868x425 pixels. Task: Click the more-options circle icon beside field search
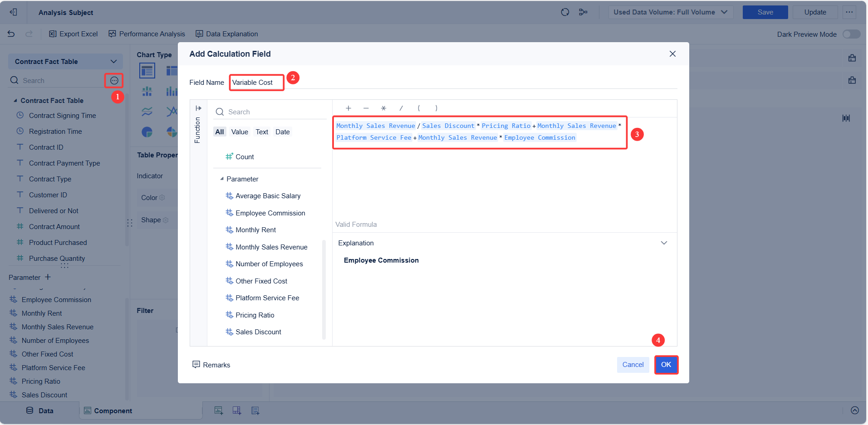(x=114, y=81)
